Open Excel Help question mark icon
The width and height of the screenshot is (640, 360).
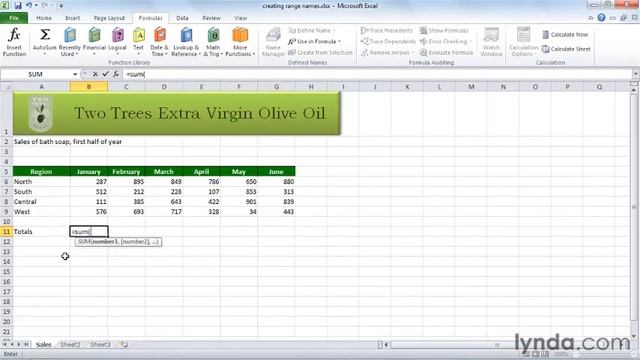tap(601, 18)
